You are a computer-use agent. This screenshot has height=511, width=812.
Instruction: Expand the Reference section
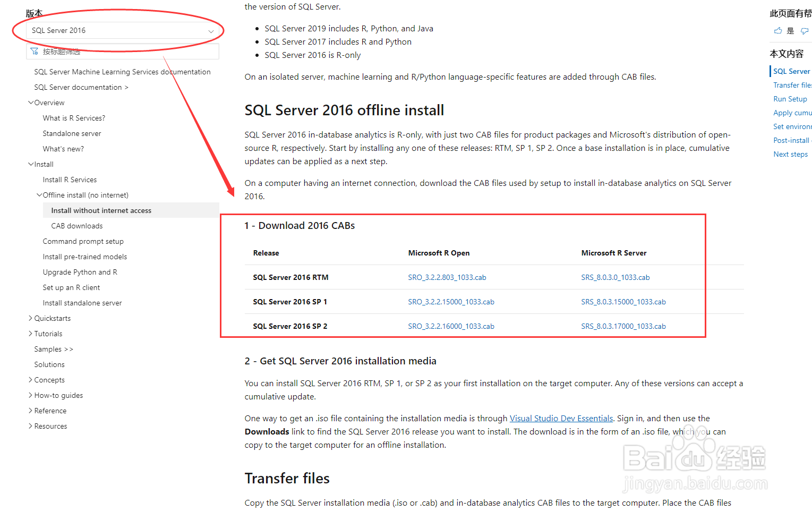(x=31, y=411)
